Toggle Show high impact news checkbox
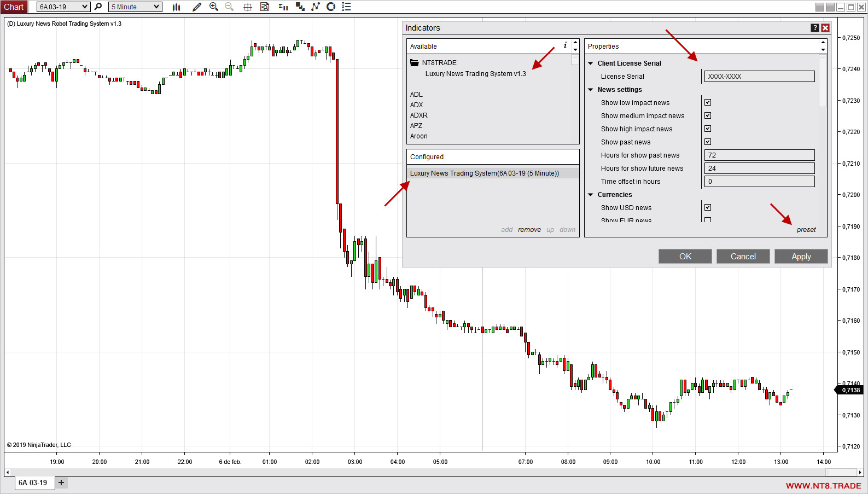This screenshot has height=494, width=868. 708,129
